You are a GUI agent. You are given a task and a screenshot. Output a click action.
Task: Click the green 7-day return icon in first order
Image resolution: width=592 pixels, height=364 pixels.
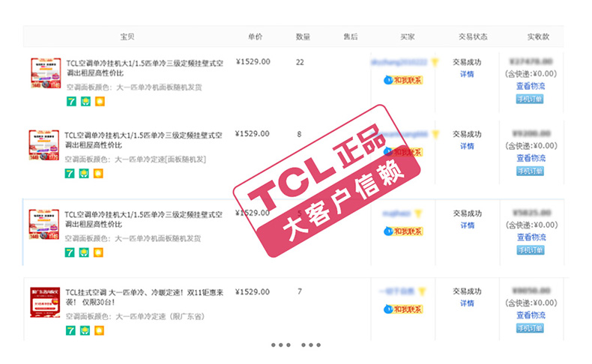[71, 101]
